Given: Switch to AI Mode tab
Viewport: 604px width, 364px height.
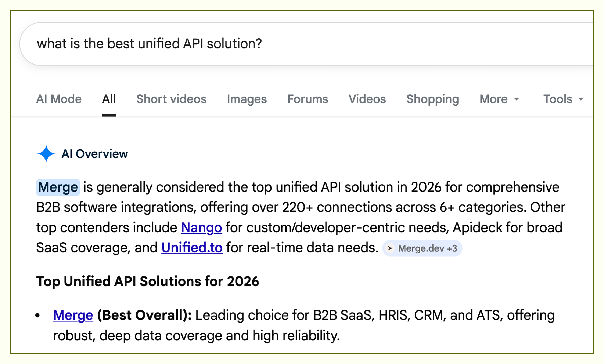Looking at the screenshot, I should (x=59, y=99).
